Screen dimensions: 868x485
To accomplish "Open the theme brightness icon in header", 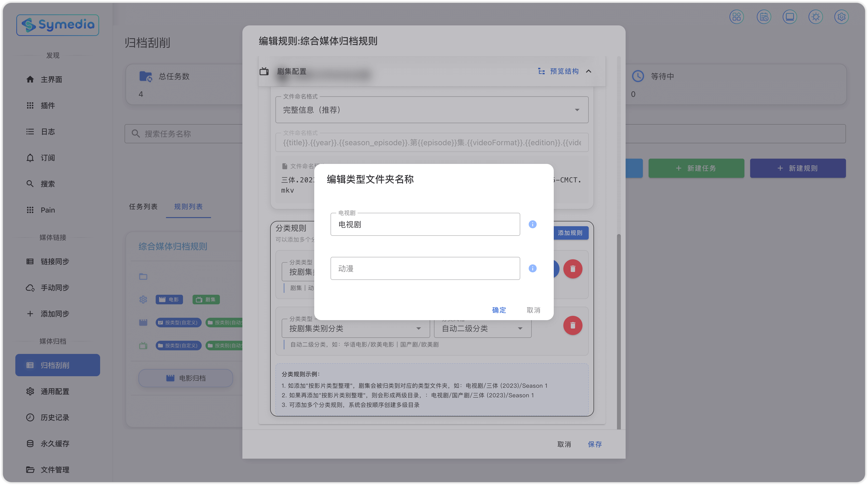I will pyautogui.click(x=816, y=17).
